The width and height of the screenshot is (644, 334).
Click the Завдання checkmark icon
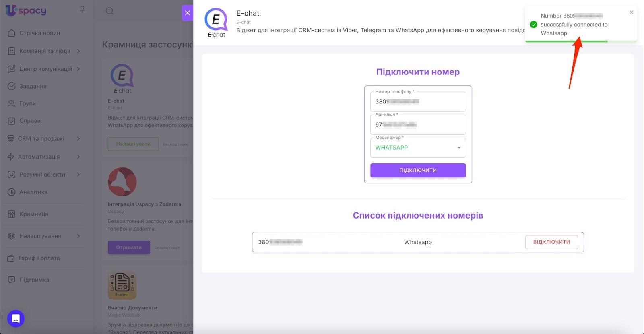coord(11,86)
